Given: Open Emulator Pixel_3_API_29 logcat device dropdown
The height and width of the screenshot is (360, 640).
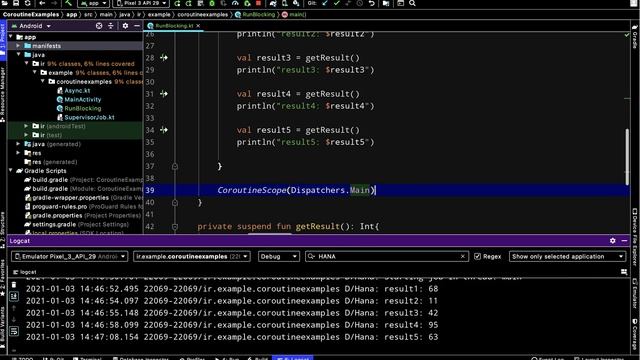Looking at the screenshot, I should (69, 256).
